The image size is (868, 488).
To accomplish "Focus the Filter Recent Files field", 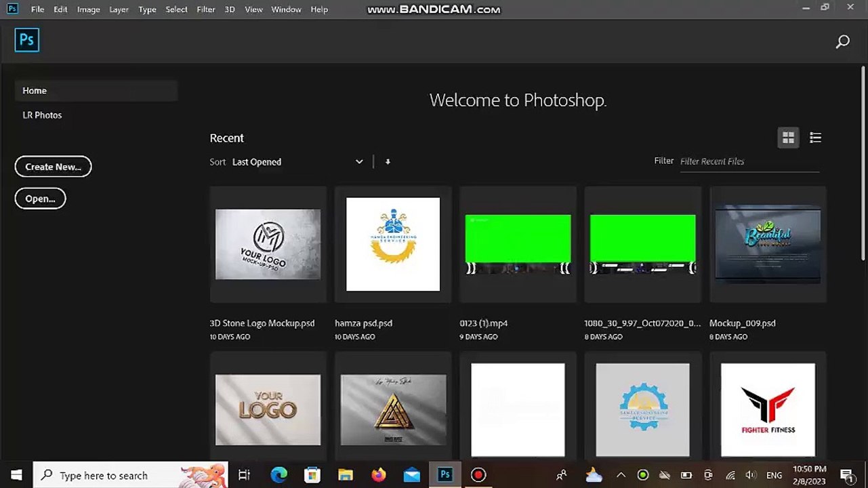I will [x=749, y=161].
